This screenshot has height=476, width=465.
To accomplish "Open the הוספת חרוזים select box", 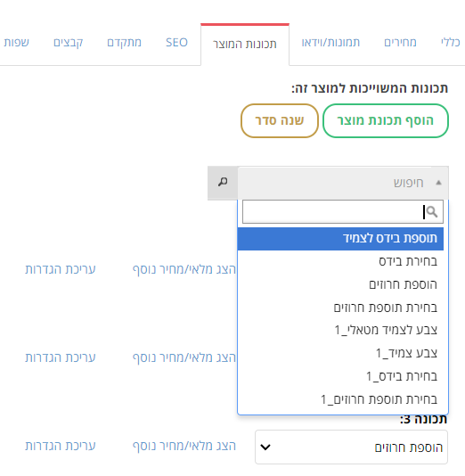I will point(351,447).
